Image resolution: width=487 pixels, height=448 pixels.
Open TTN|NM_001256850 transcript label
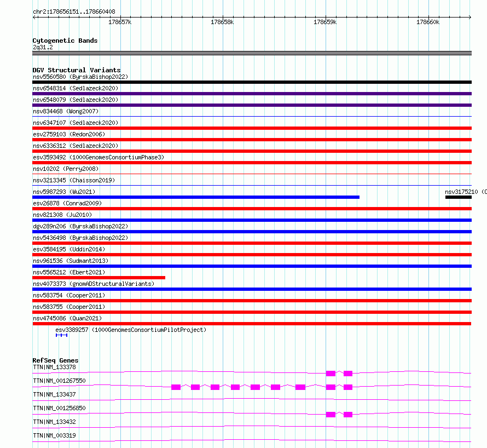pos(59,408)
